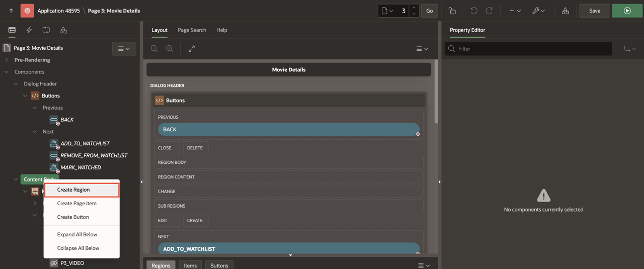Click the Go button
Viewport: 644px width, 269px height.
click(x=429, y=11)
